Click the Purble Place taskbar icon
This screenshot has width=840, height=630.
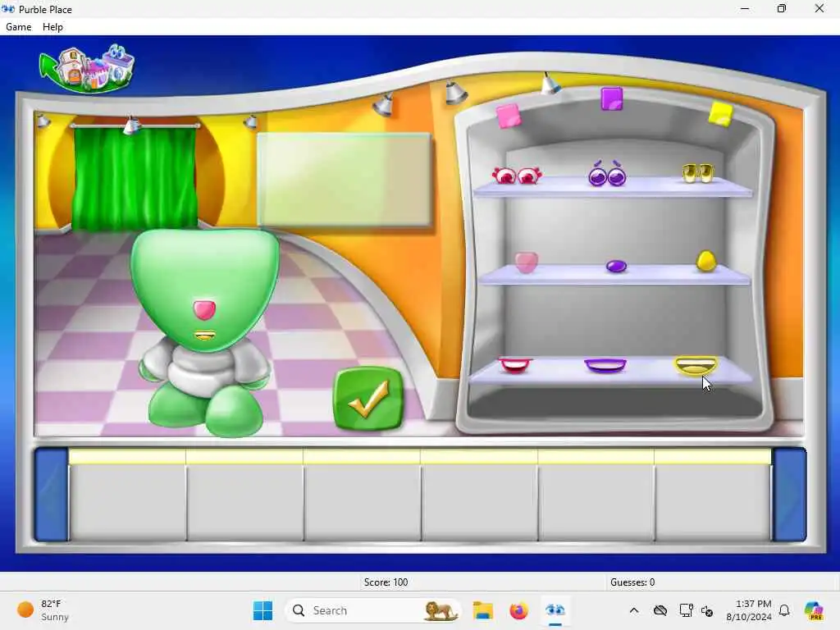[555, 610]
